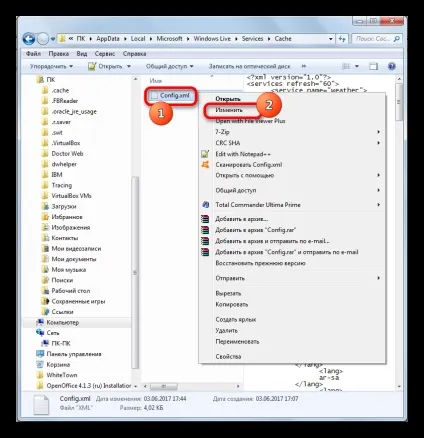424x438 pixels.
Task: Click the Открыть toolbar notepad icon
Action: [x=92, y=66]
